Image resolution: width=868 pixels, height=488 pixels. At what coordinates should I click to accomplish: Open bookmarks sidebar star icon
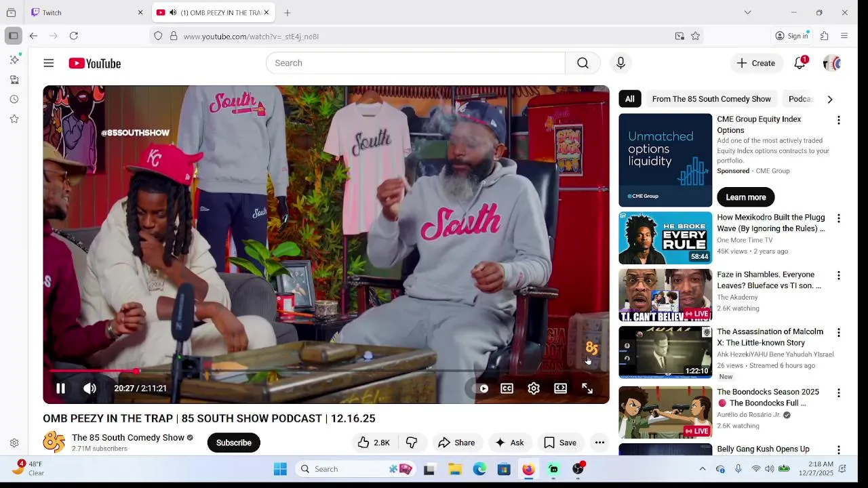pyautogui.click(x=14, y=119)
